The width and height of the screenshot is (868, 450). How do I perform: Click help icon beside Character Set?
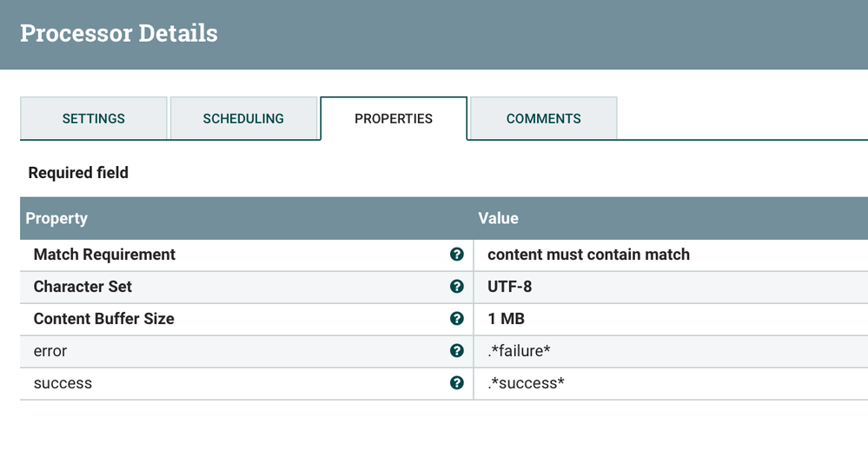[x=457, y=287]
